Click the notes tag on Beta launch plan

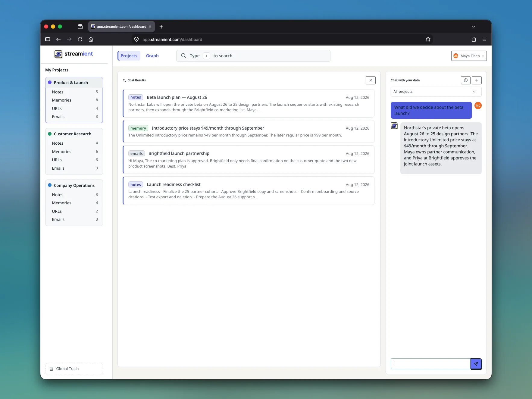136,97
